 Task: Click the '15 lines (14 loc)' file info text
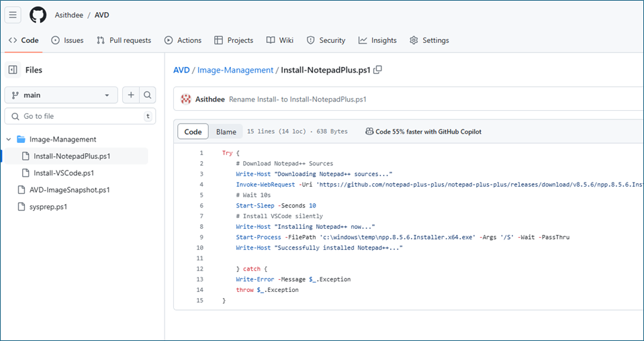277,132
